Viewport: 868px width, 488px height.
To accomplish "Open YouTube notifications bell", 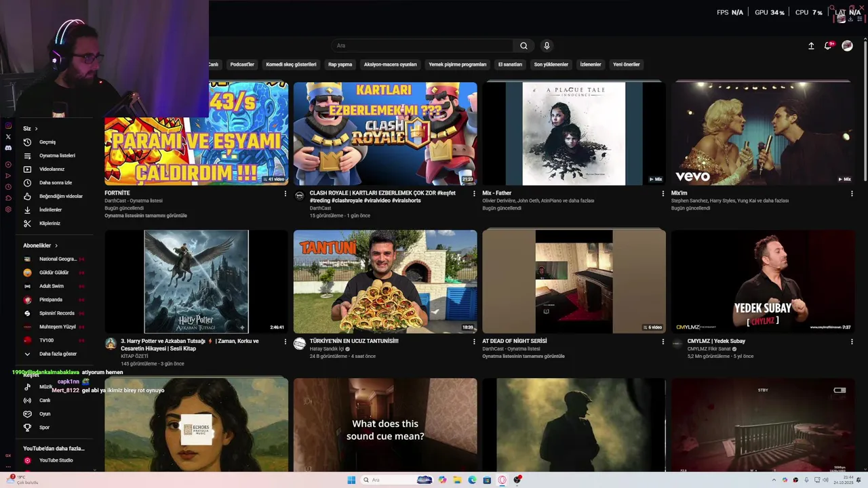I will [x=828, y=45].
